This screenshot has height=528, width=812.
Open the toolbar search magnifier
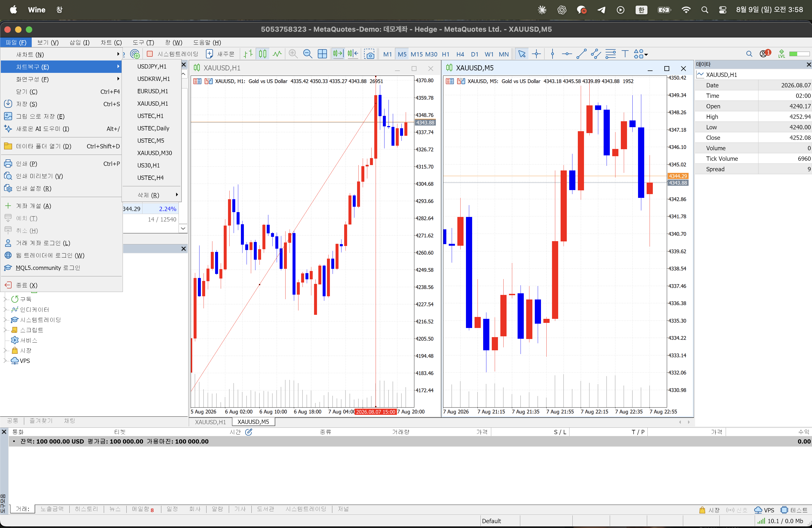tap(749, 54)
